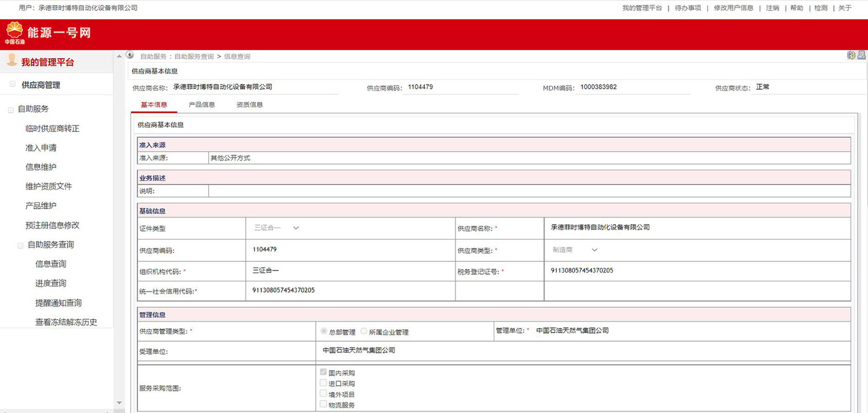868x413 pixels.
Task: Check the 进口采购 checkbox
Action: pos(323,383)
